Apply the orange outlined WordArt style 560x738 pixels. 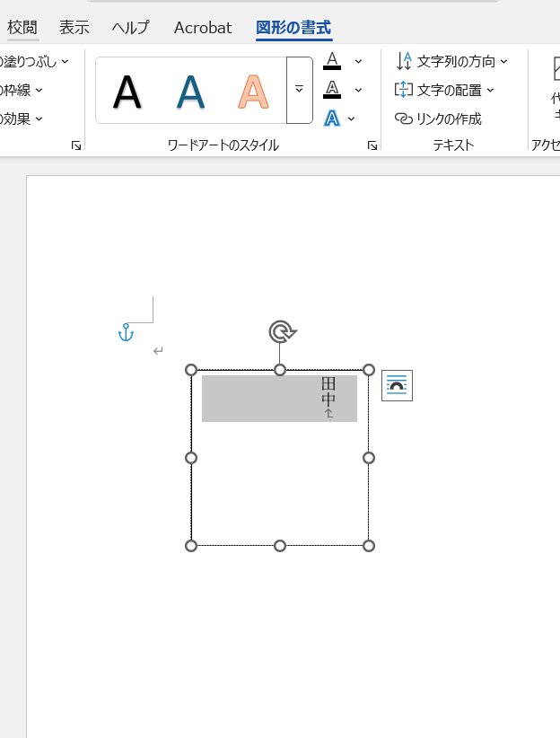tap(254, 92)
